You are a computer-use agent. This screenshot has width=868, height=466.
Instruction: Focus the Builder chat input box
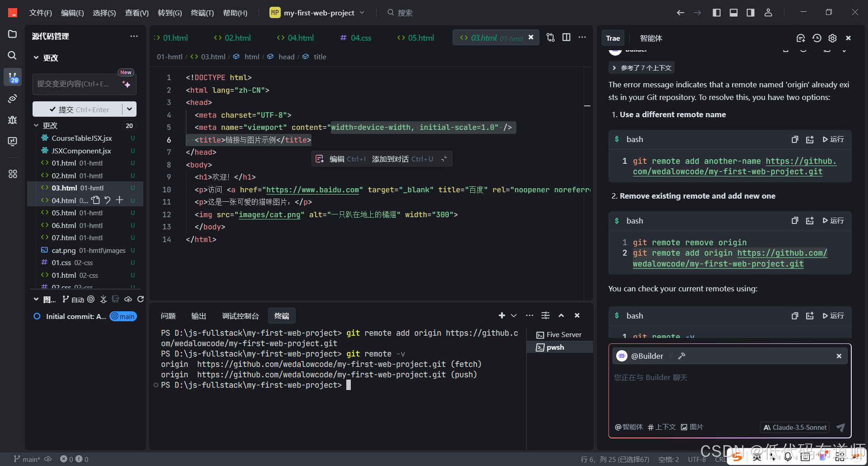click(x=730, y=391)
